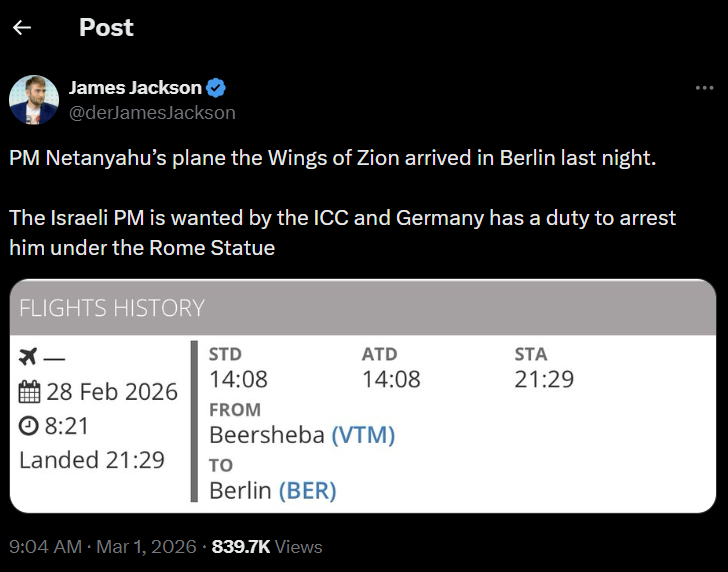Click the blue verified badge
The height and width of the screenshot is (572, 728).
pos(216,87)
